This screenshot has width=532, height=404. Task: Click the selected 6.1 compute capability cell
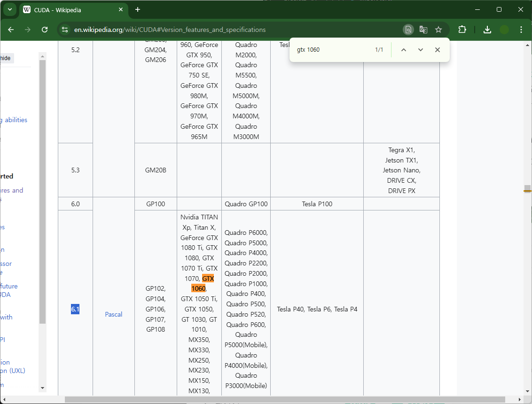[75, 309]
